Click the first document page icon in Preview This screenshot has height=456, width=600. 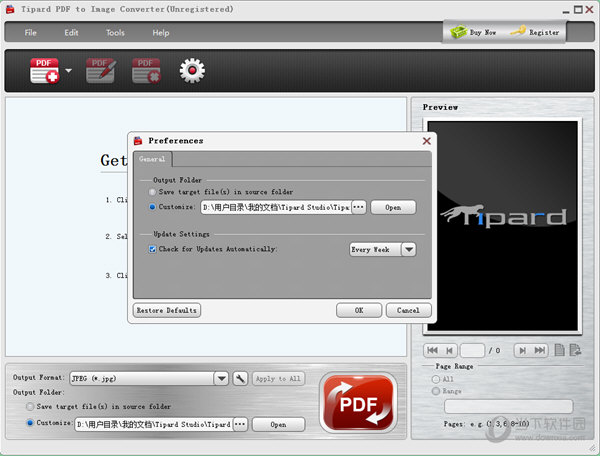click(x=559, y=350)
